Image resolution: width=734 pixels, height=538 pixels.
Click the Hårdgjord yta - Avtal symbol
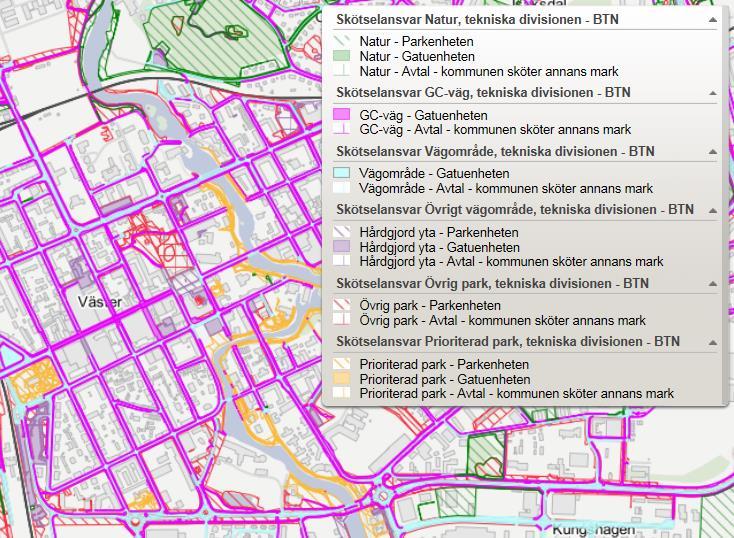pyautogui.click(x=341, y=261)
